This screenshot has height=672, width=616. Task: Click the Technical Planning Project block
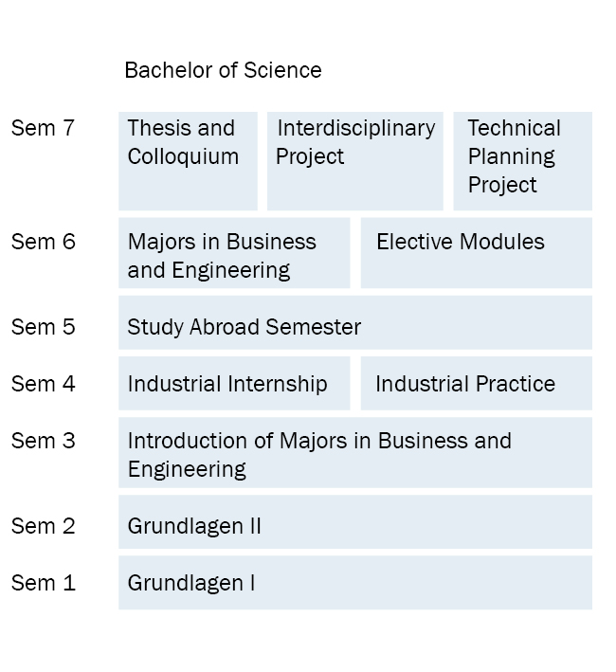pos(522,160)
